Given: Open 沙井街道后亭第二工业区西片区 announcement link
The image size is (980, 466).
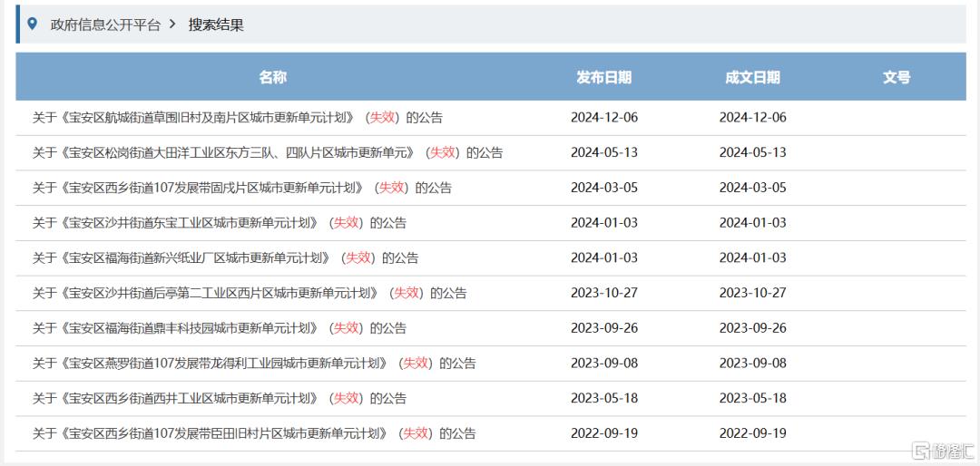Looking at the screenshot, I should click(250, 292).
